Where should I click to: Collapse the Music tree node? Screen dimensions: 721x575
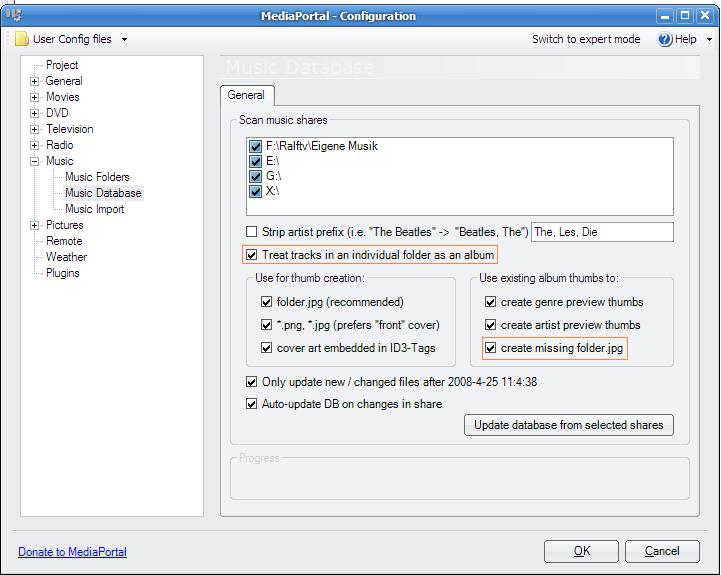tap(34, 161)
